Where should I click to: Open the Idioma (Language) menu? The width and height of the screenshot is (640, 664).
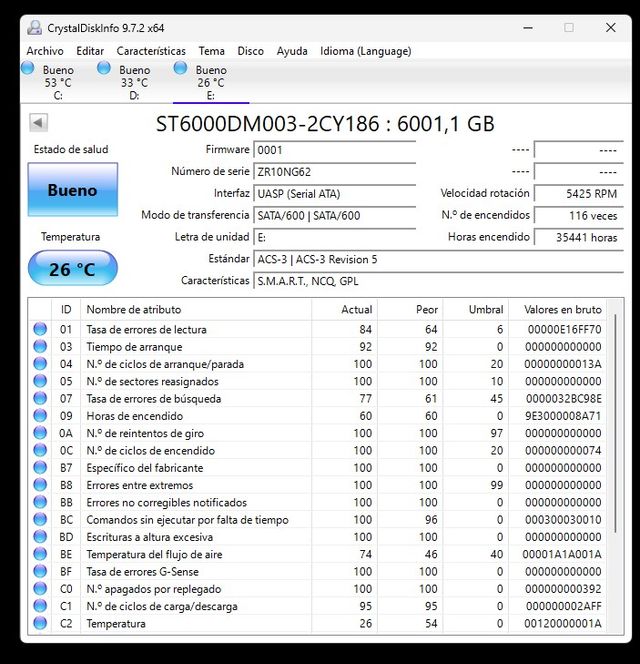(366, 51)
